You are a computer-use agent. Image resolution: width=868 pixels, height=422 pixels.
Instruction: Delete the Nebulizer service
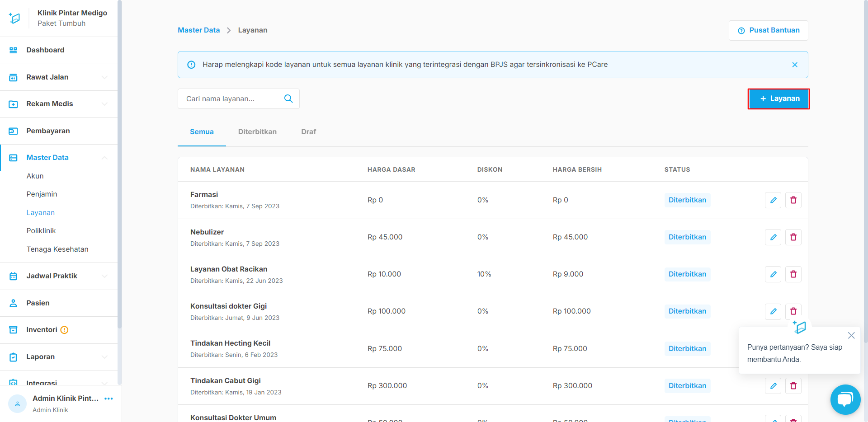[793, 237]
